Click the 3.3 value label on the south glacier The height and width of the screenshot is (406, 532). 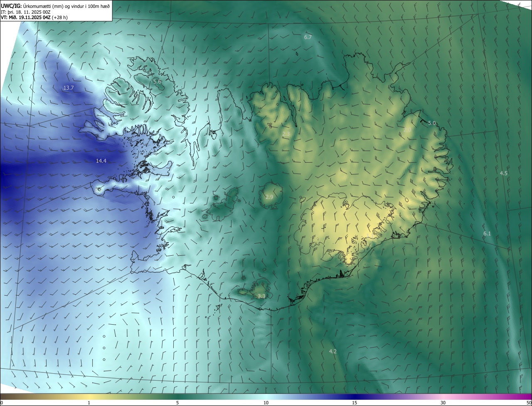261,296
